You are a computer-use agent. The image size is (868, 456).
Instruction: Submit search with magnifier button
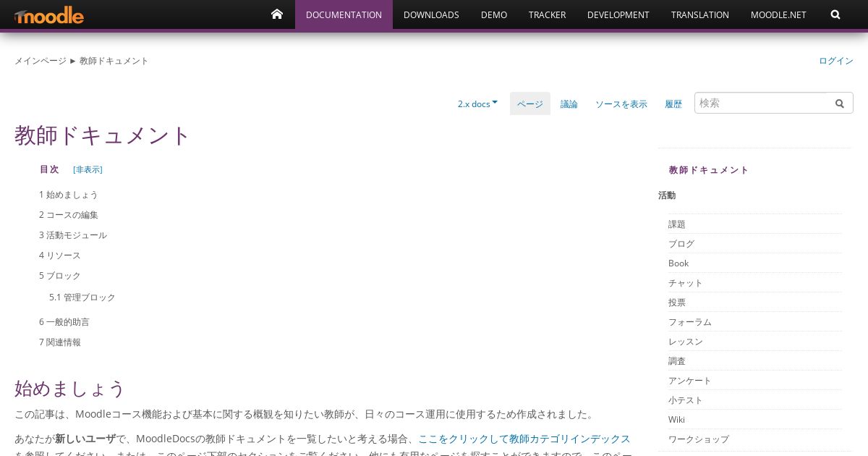[x=840, y=104]
